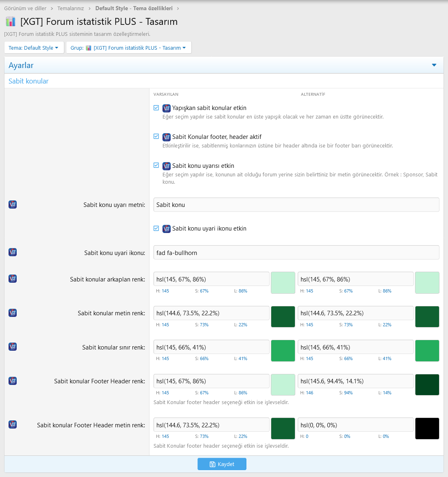Image resolution: width=448 pixels, height=477 pixels.
Task: Open Görünüm ve diller breadcrumb link
Action: 25,8
